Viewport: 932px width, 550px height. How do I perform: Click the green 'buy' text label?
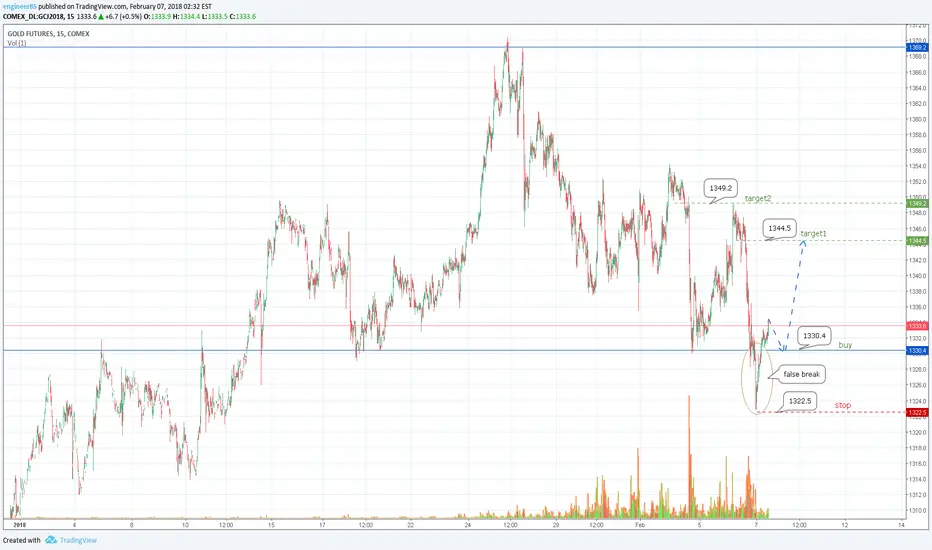(x=845, y=345)
